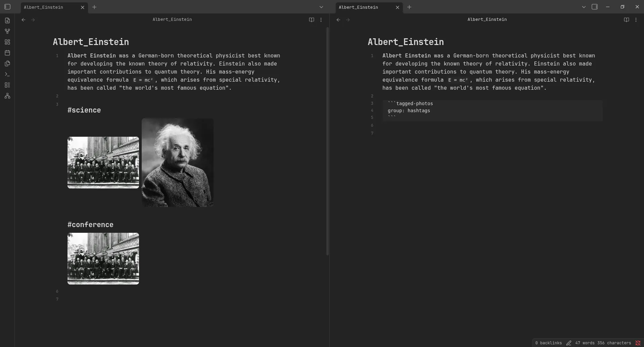Screen dimensions: 644x347
Task: Click tagged-photos code line in right pane
Action: click(x=410, y=103)
